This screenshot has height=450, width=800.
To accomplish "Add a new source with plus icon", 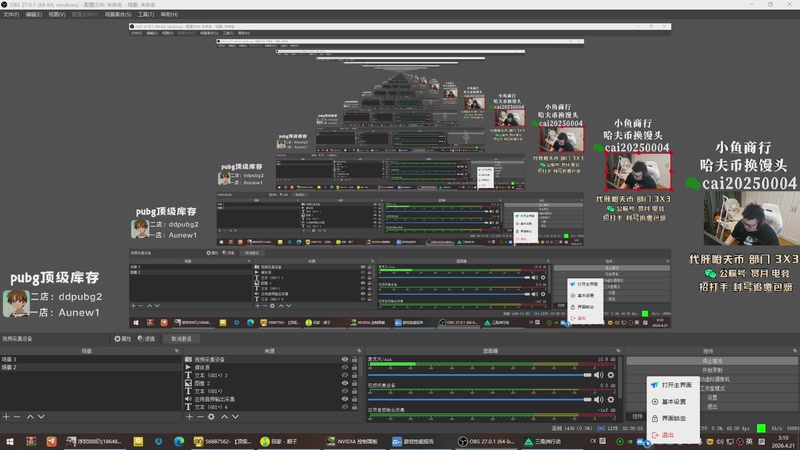I will coord(189,417).
